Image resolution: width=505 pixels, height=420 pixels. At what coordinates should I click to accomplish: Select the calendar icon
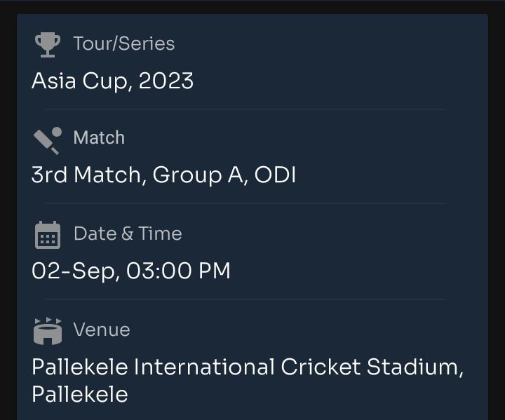click(48, 235)
